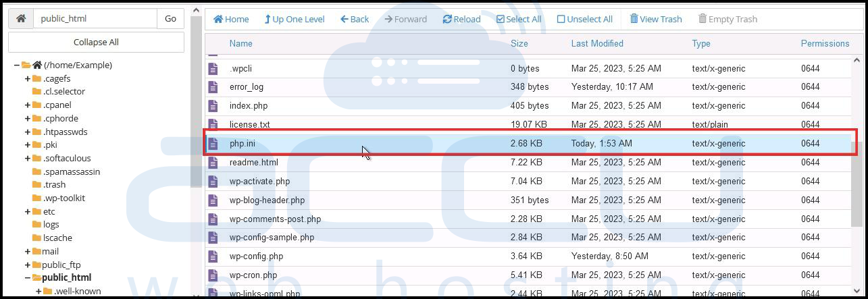Expand the .cpanel folder in tree
Viewport: 868px width, 299px height.
coord(28,105)
